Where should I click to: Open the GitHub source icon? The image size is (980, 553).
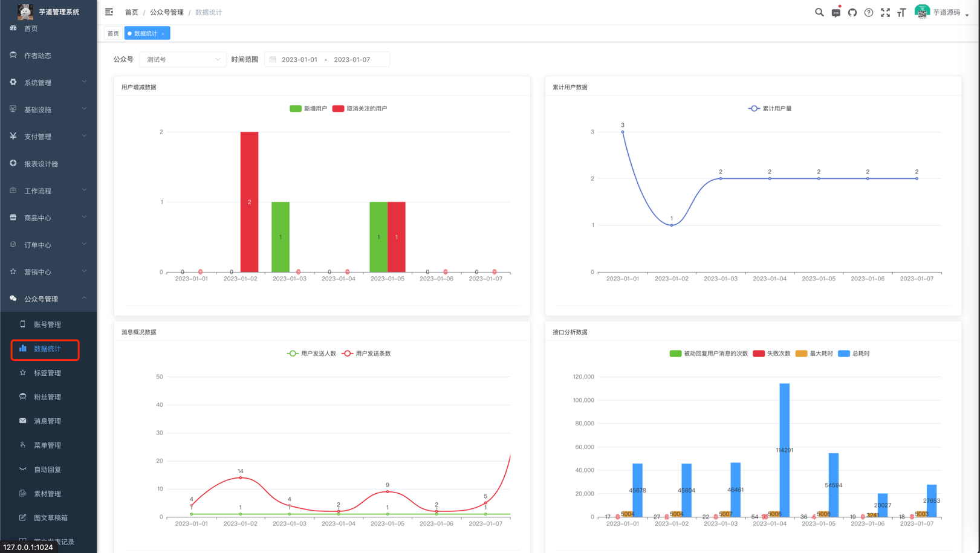point(852,13)
